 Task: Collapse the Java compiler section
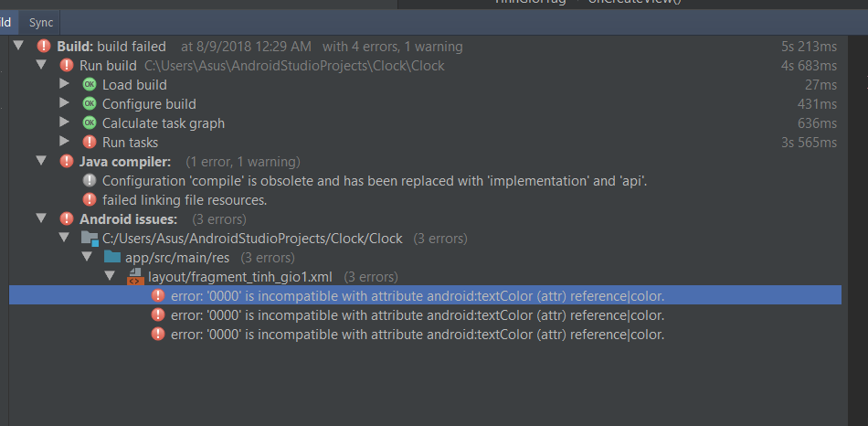click(41, 161)
